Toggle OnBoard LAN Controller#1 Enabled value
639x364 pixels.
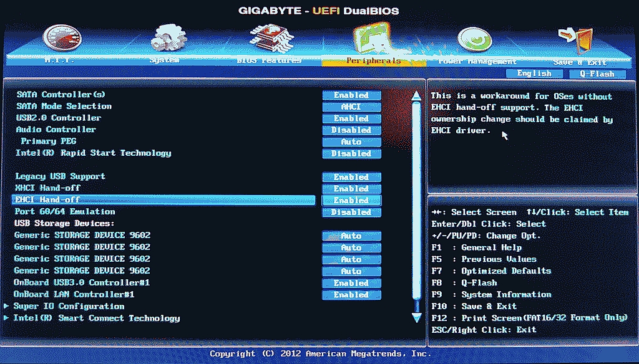(352, 295)
